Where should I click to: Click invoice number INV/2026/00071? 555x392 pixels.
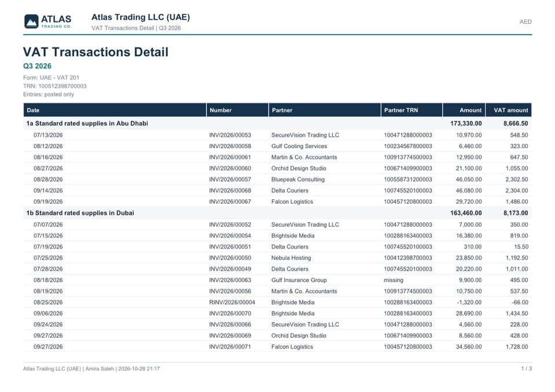230,347
